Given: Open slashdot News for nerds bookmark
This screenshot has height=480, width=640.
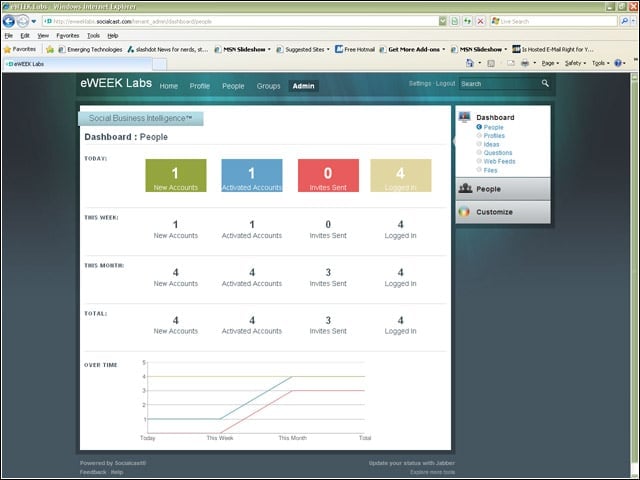Looking at the screenshot, I should [168, 49].
